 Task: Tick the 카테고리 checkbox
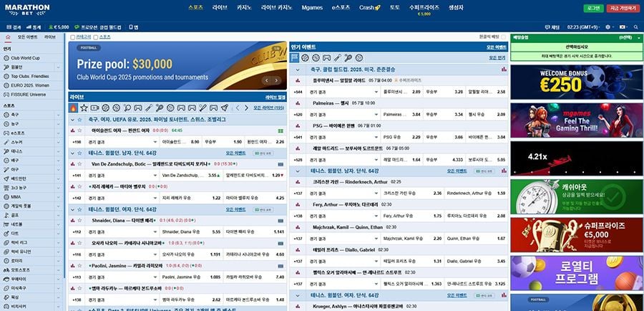[73, 37]
